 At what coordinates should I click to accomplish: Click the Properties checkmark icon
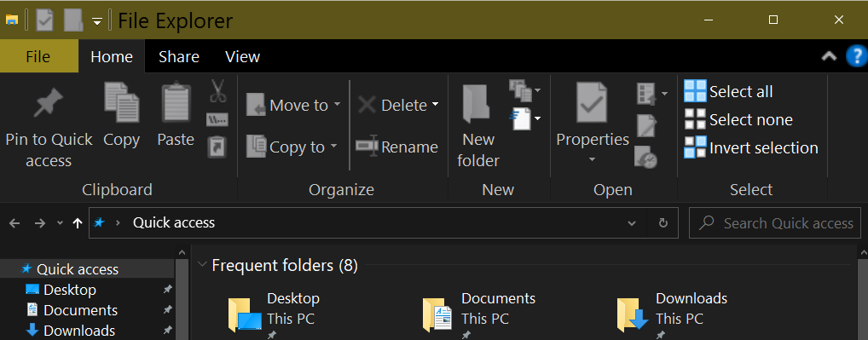[x=592, y=103]
